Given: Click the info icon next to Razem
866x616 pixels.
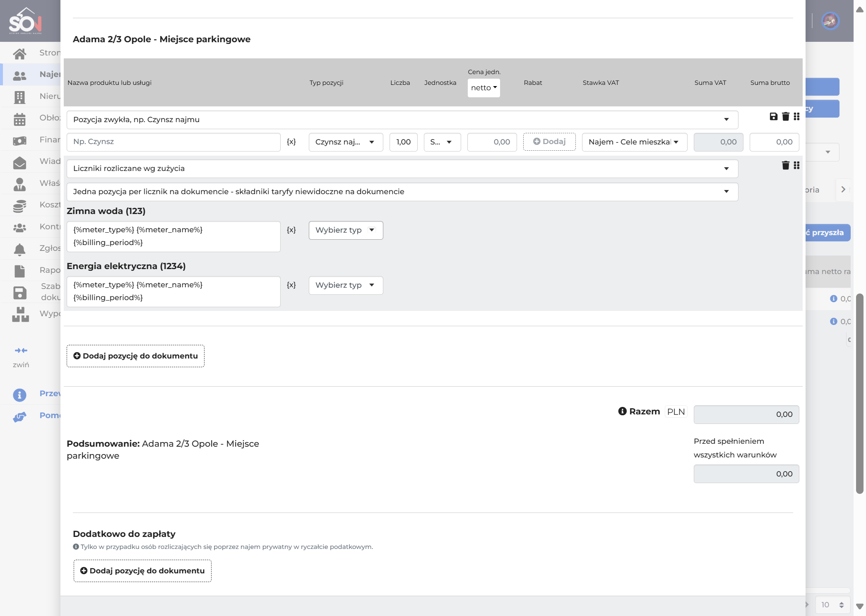Looking at the screenshot, I should pos(622,411).
